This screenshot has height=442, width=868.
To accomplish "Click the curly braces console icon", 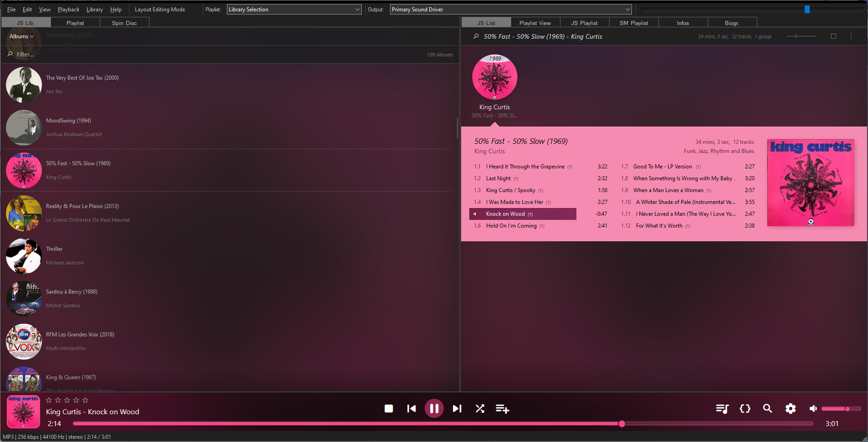I will (745, 409).
